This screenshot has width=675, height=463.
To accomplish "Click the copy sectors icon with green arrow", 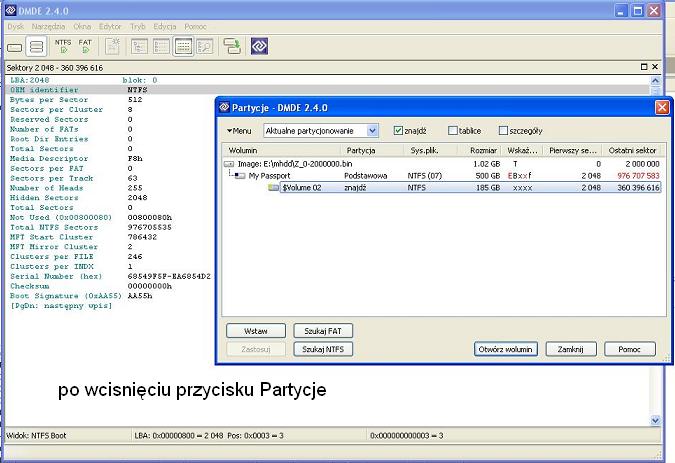I will coord(232,46).
